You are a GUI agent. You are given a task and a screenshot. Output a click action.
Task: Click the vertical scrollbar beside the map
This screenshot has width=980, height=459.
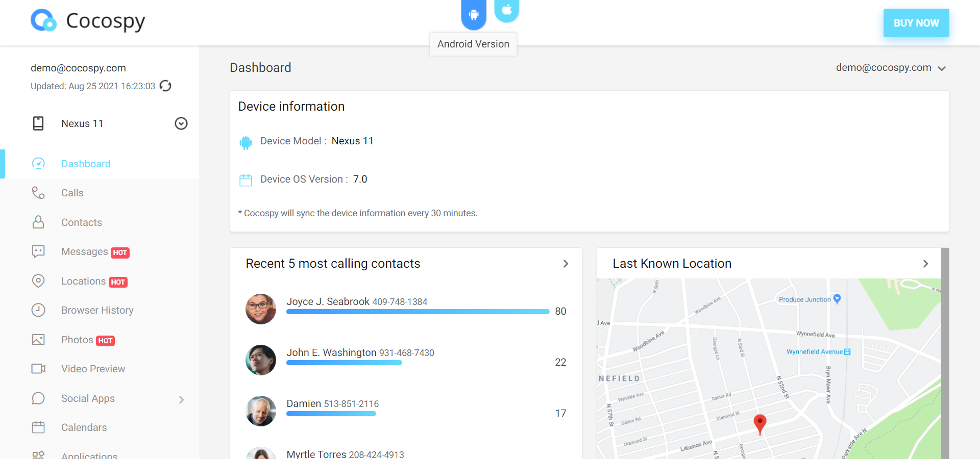point(945,353)
